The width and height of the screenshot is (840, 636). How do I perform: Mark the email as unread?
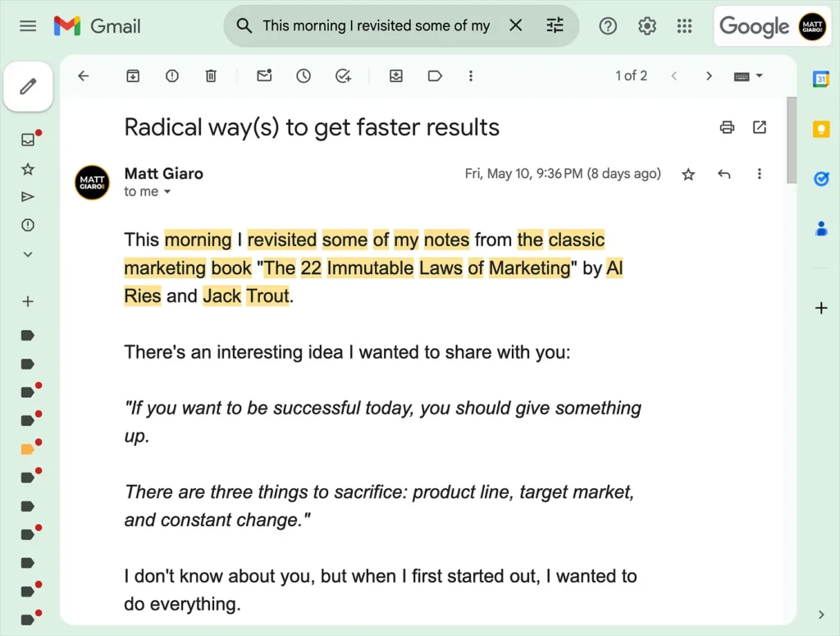[264, 76]
